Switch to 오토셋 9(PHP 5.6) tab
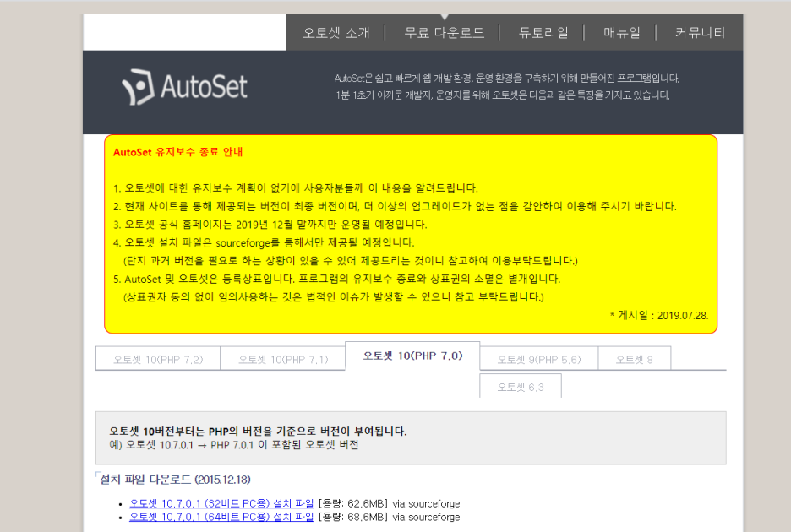 539,359
